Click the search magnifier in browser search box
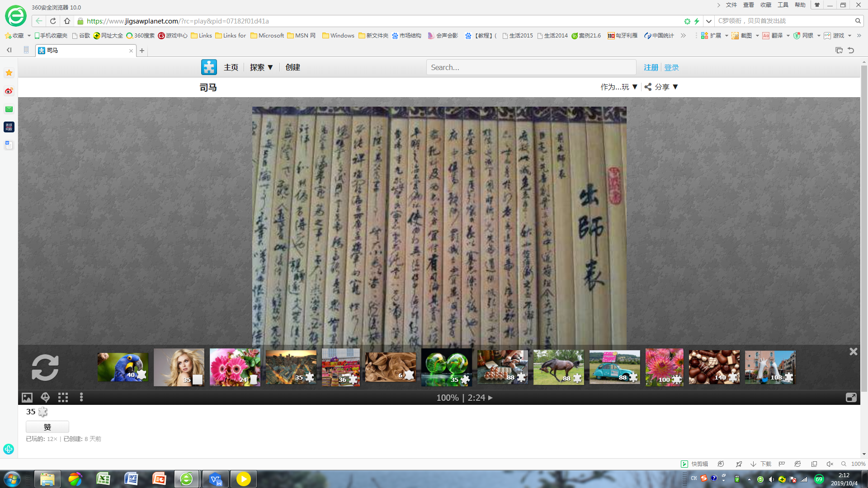868x488 pixels. tap(858, 21)
